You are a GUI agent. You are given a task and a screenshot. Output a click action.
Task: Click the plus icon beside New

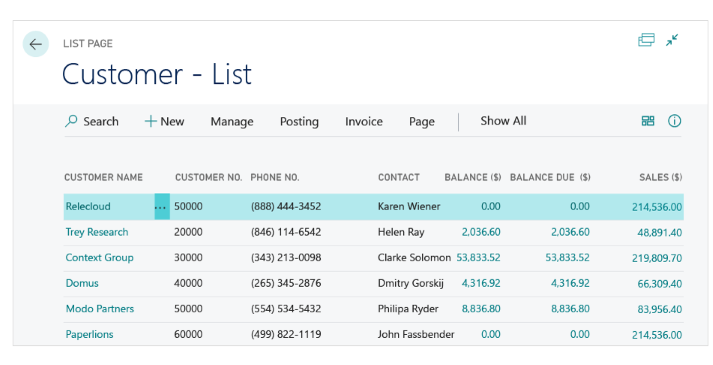coord(151,121)
